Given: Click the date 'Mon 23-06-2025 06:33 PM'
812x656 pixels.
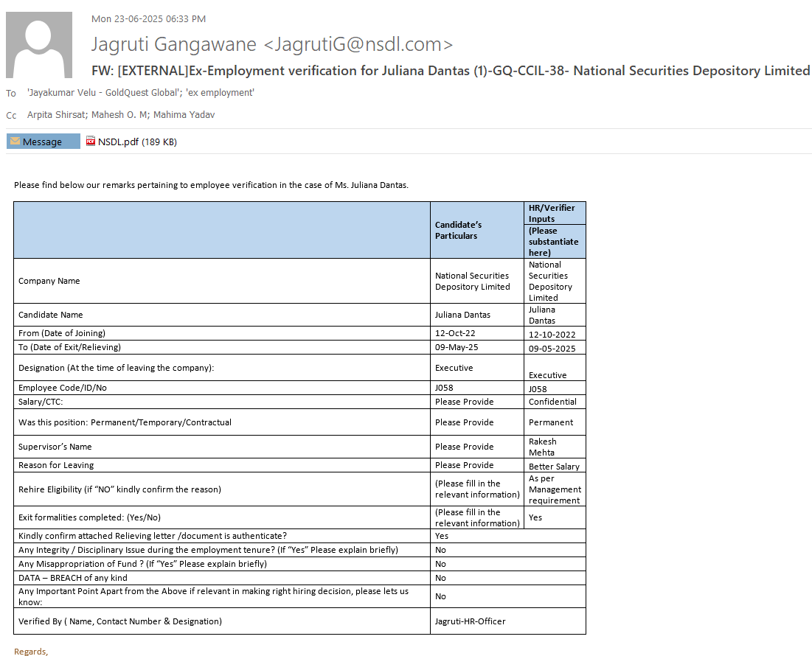Looking at the screenshot, I should point(149,18).
